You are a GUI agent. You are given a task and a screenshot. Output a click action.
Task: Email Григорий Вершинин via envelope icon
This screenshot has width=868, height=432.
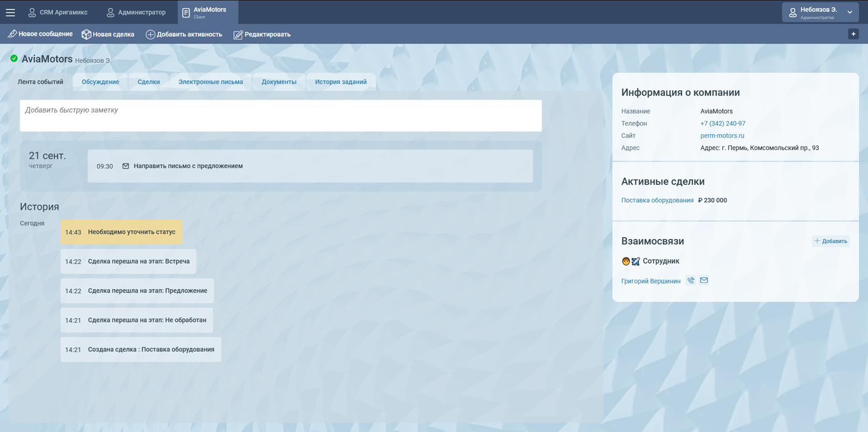click(x=704, y=280)
